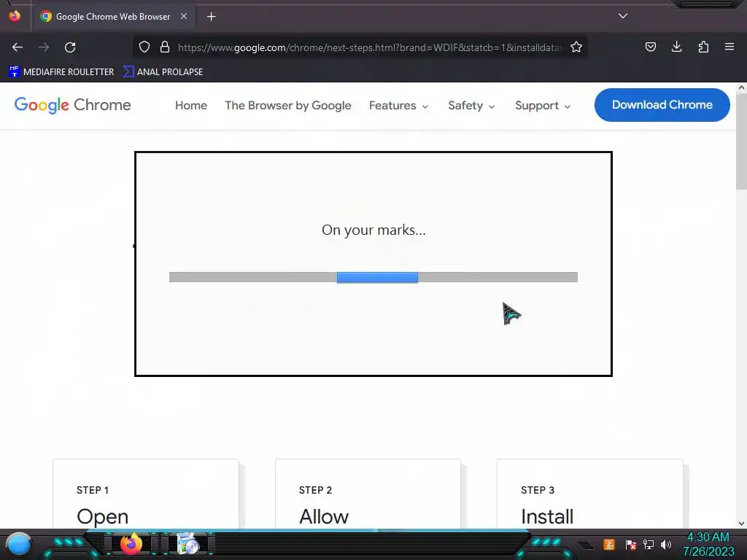Go back to the previous page

[x=18, y=47]
